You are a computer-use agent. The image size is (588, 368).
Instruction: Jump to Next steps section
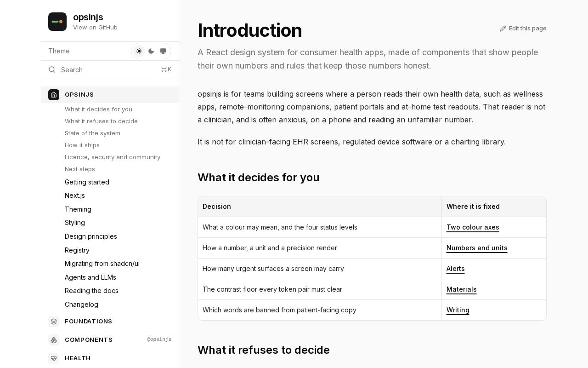[80, 169]
